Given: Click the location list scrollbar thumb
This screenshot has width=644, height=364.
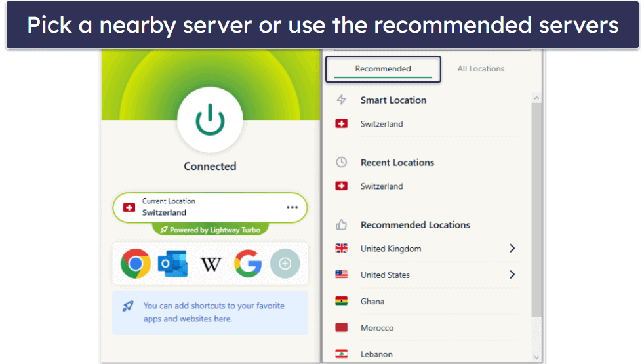Looking at the screenshot, I should coord(536,209).
